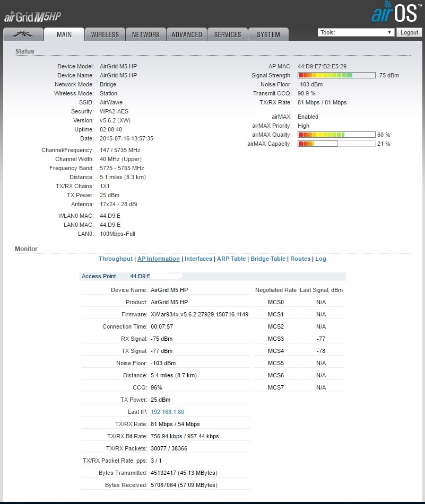425x504 pixels.
Task: Select the Security WPA2-AES value
Action: coord(114,111)
